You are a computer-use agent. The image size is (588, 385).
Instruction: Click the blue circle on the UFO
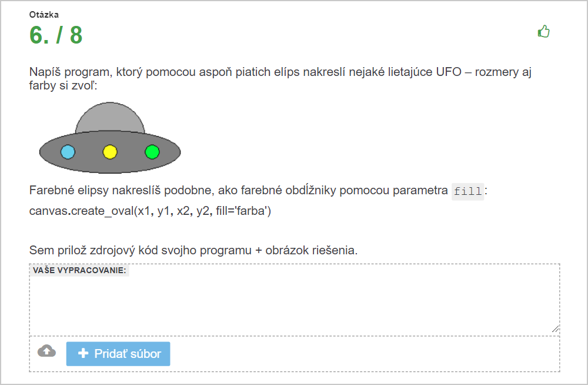[68, 152]
